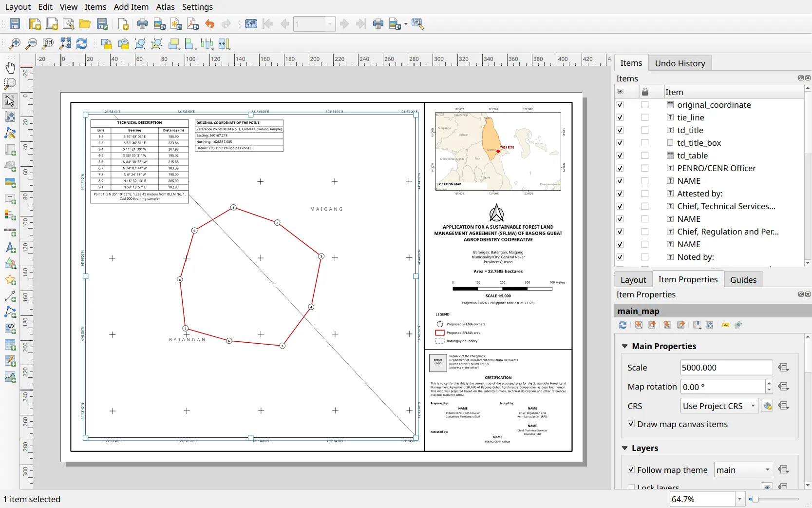Click the Select CRS button
Image resolution: width=812 pixels, height=508 pixels.
[767, 406]
